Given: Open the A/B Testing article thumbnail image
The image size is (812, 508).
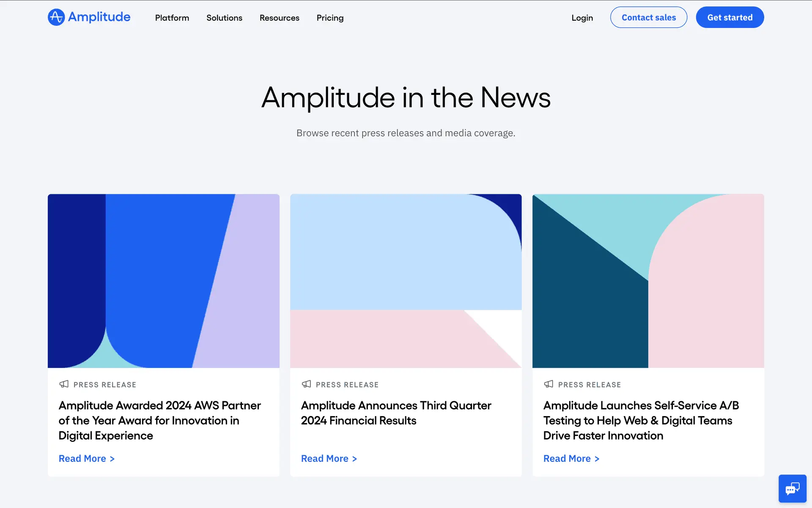Looking at the screenshot, I should click(x=648, y=281).
